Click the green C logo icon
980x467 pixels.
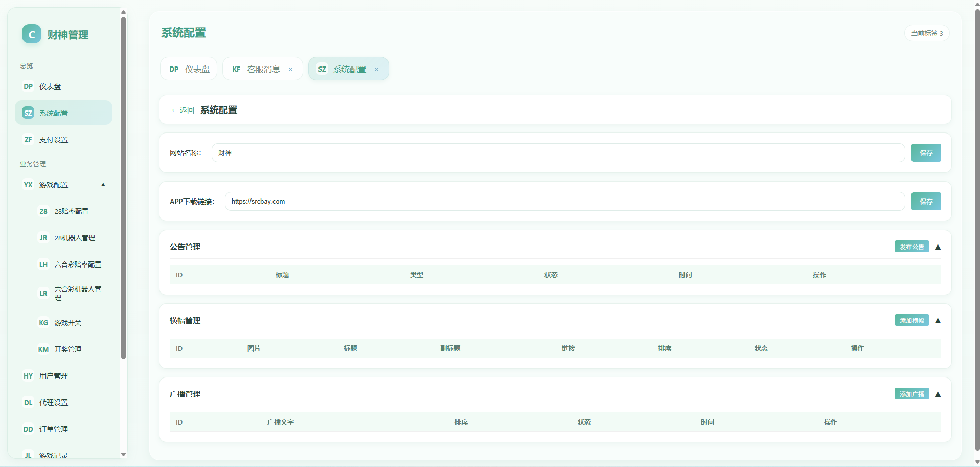tap(32, 34)
